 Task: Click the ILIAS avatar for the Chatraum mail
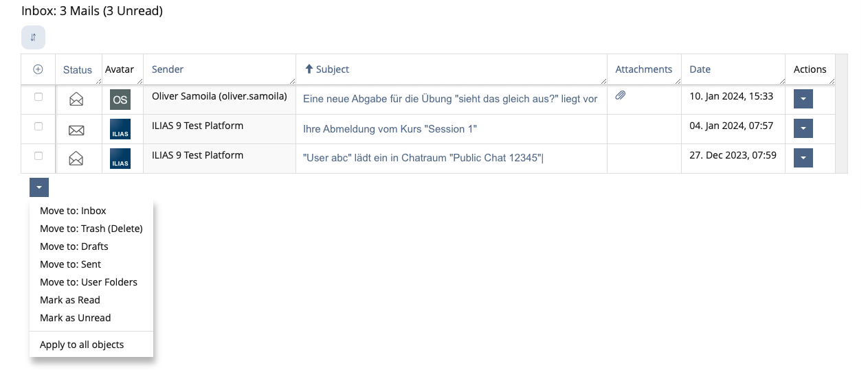(x=120, y=159)
